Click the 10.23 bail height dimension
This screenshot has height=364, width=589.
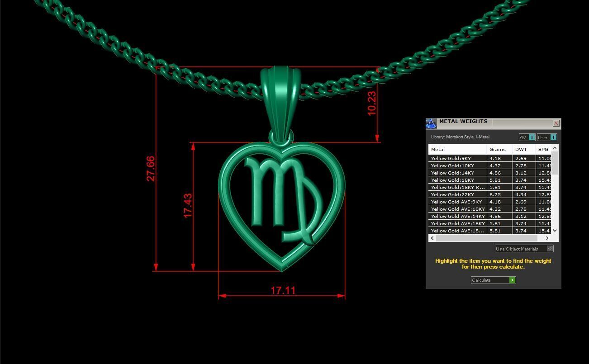click(x=371, y=104)
